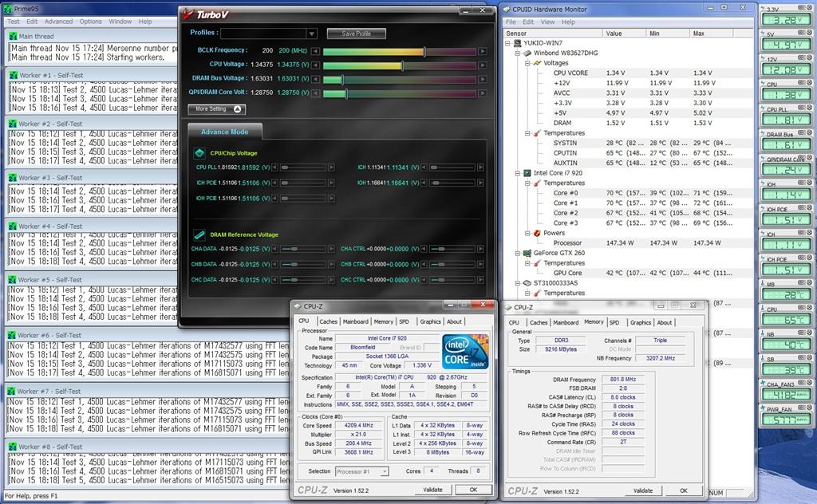This screenshot has width=817, height=504.
Task: Collapse the Winbond W83627DHG tree node
Action: click(516, 53)
